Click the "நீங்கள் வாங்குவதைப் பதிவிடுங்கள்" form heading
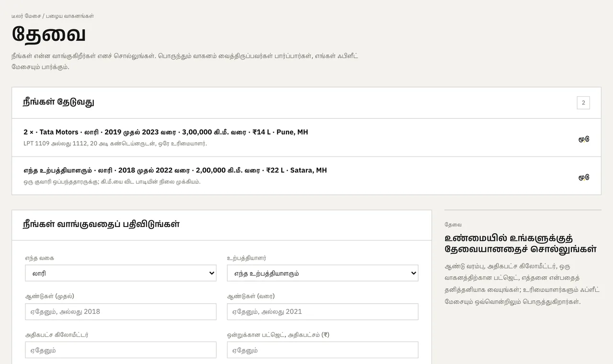The image size is (613, 364). click(x=101, y=224)
